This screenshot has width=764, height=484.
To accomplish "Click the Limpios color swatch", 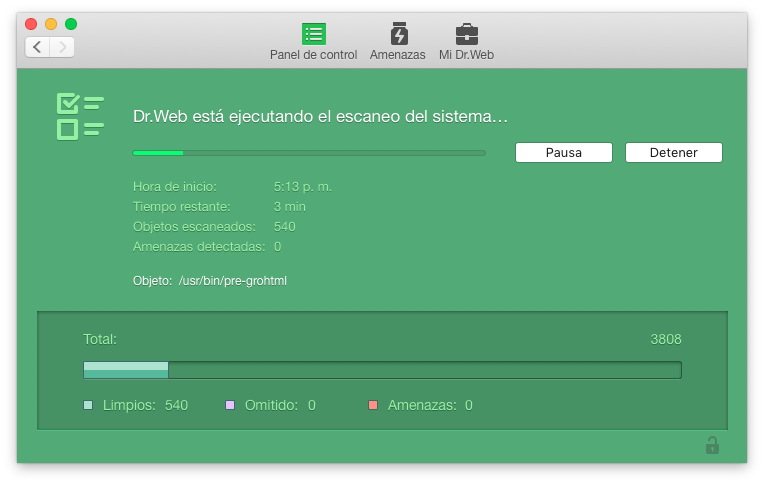I will [x=88, y=405].
